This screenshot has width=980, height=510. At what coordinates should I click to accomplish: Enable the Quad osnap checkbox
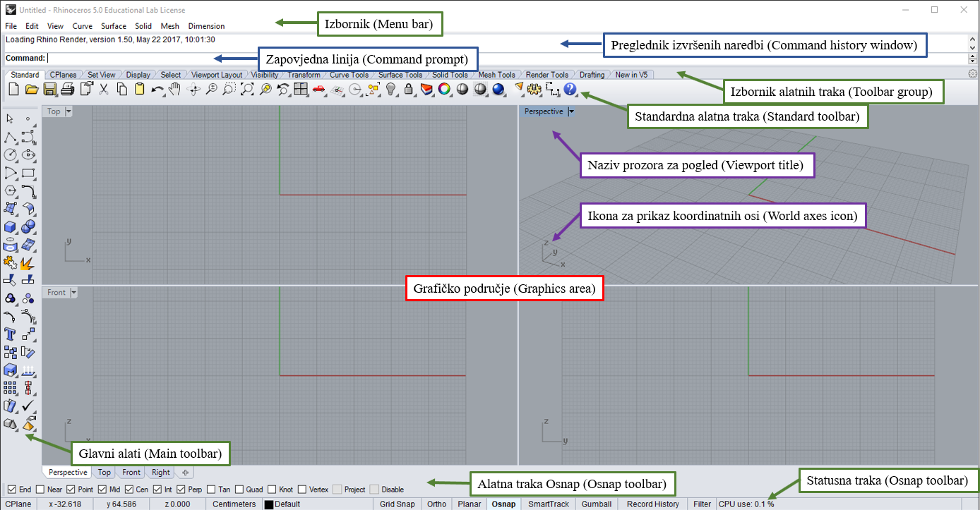(240, 490)
